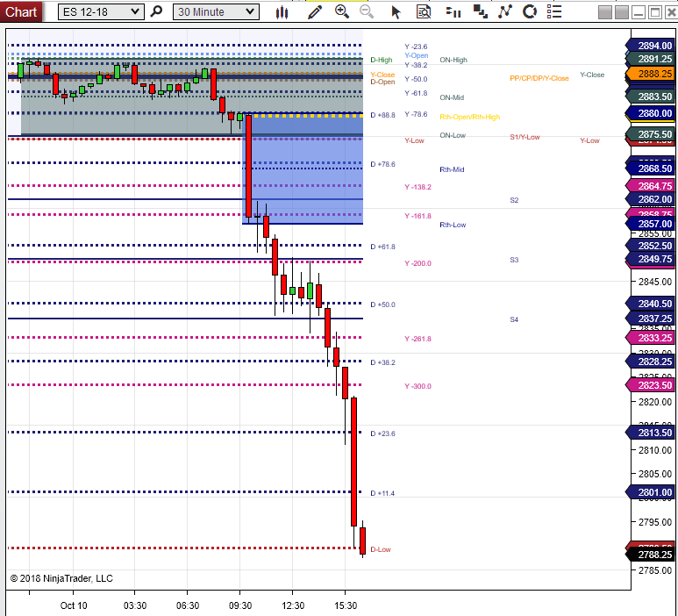Screen dimensions: 678x616
Task: Click the 2801.00 price marker
Action: pos(650,492)
